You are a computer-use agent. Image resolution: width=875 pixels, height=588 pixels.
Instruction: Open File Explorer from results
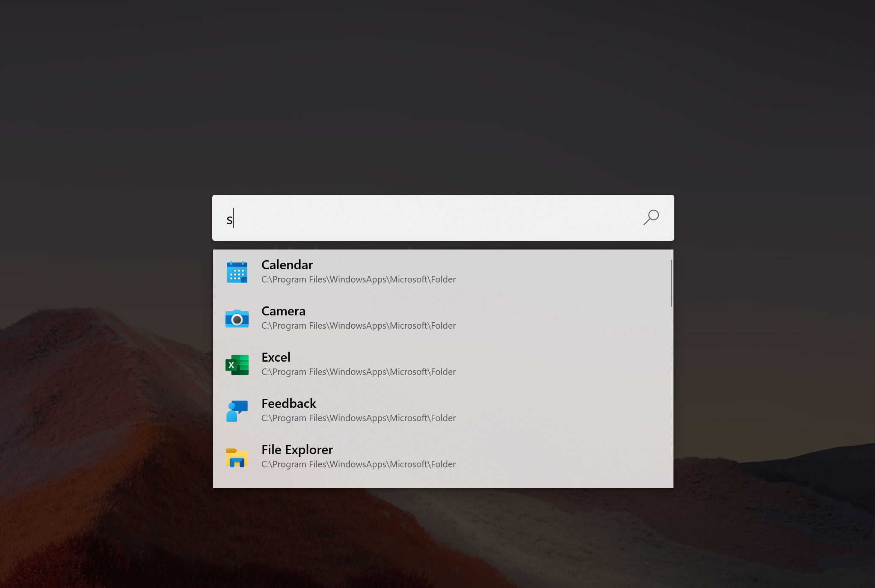(x=297, y=450)
